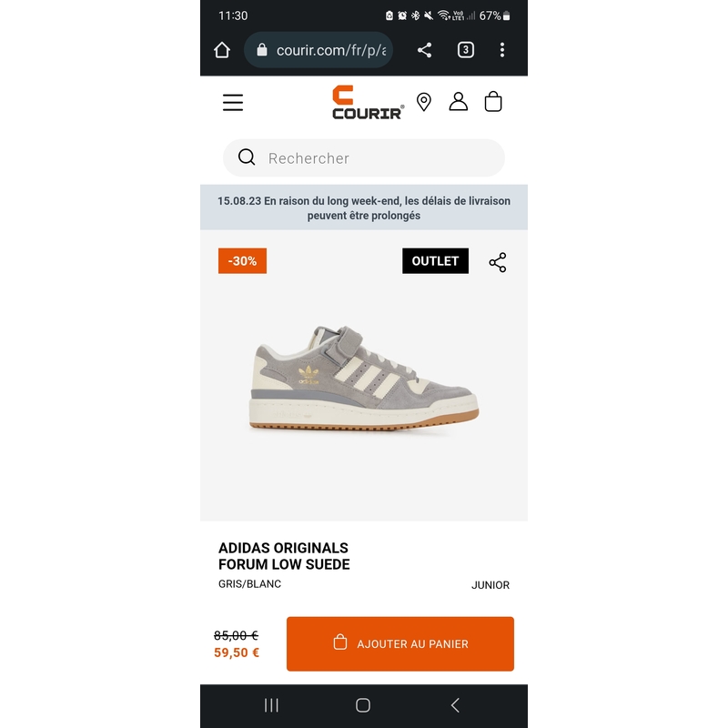Tap the Courir logo
The width and height of the screenshot is (728, 728).
click(x=368, y=102)
